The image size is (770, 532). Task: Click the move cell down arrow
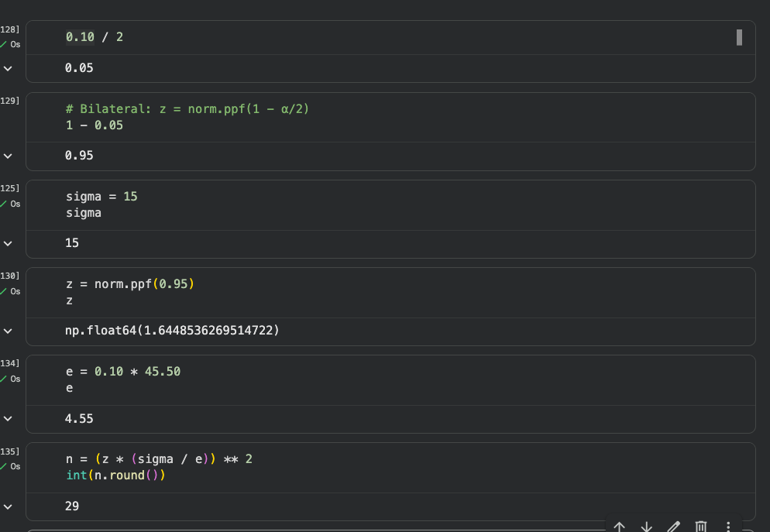647,527
